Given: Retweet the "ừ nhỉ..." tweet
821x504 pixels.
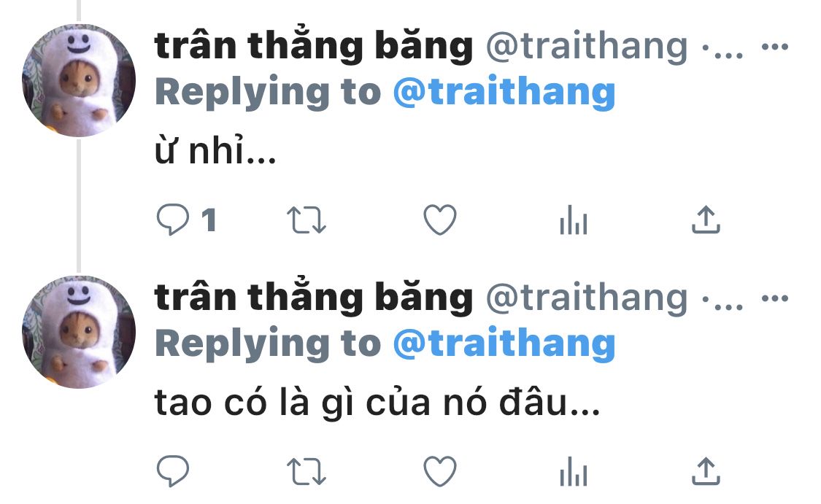Looking at the screenshot, I should (307, 220).
